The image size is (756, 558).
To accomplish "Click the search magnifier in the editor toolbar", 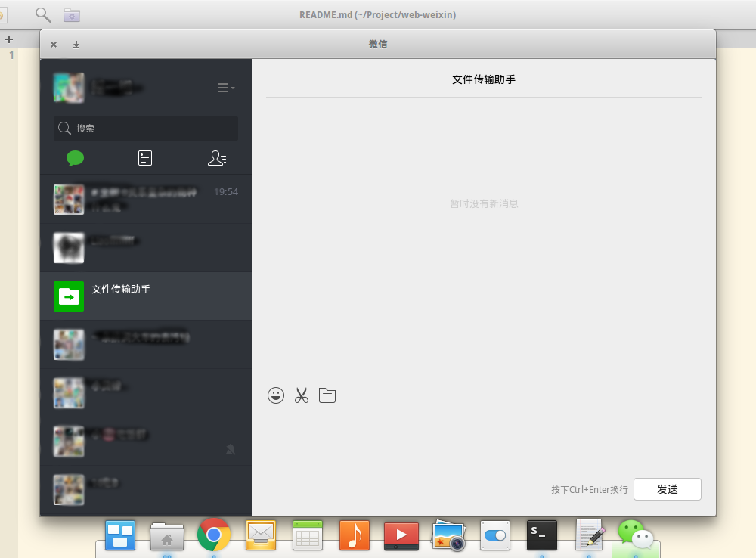I will (43, 15).
